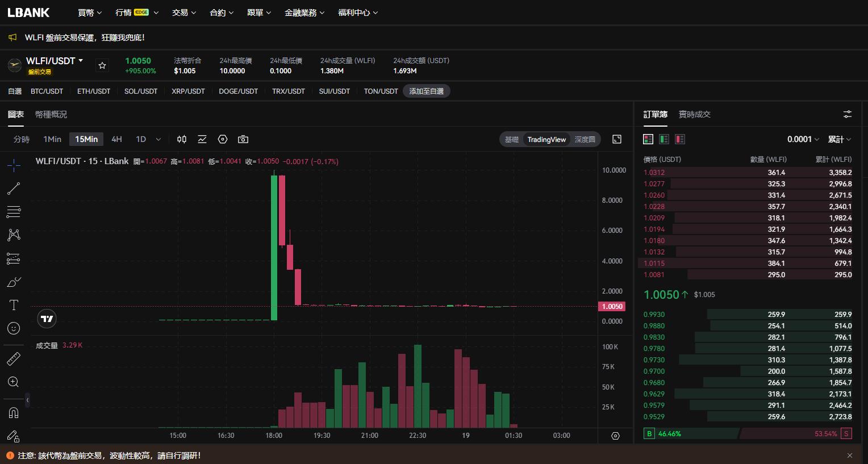Show only sell orders in order book
Viewport: 868px width, 464px height.
click(x=680, y=139)
